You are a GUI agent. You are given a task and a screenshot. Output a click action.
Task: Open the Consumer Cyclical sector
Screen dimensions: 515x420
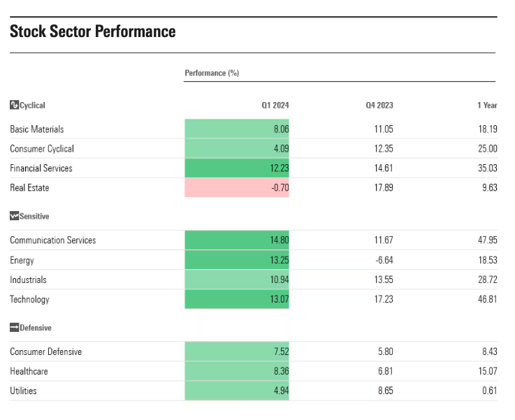pos(41,149)
